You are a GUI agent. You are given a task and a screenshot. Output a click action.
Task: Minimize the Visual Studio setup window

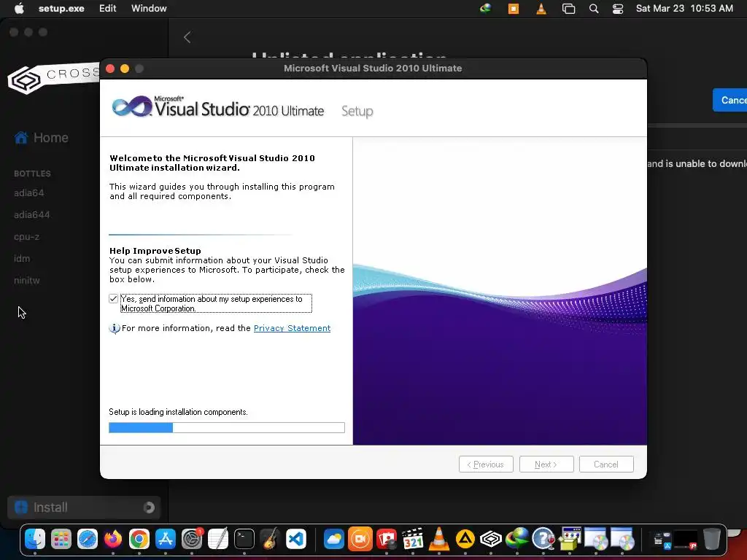[125, 69]
